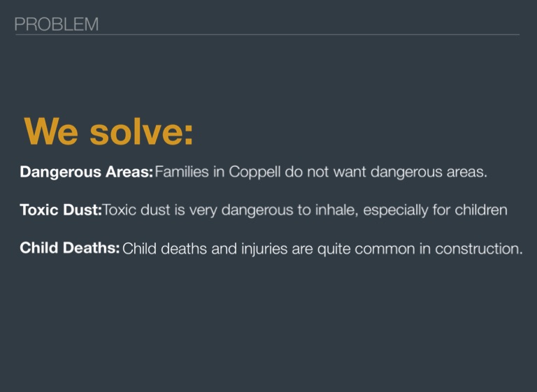
Task: Select the bold "Dangerous Areas:" label
Action: 86,173
